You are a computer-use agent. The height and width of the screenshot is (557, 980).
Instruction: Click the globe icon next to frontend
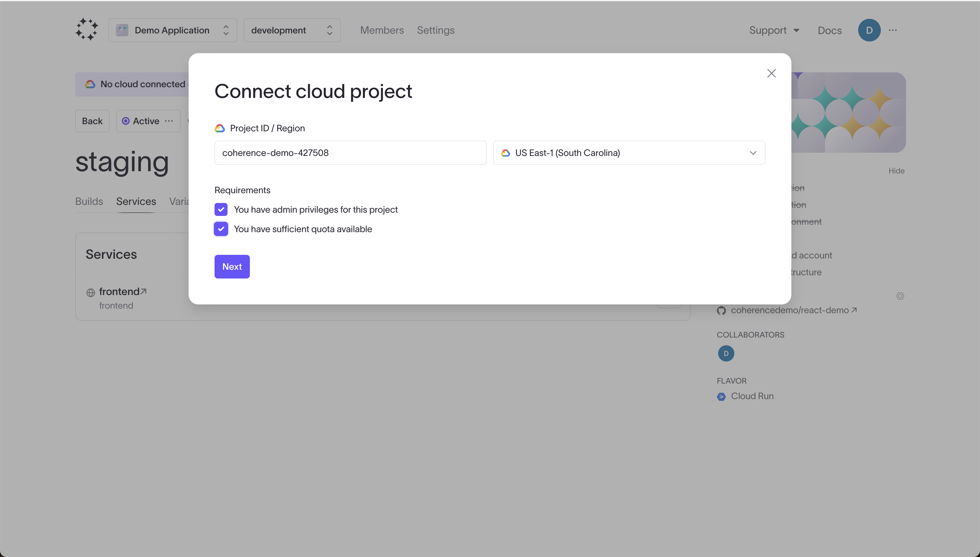[x=91, y=293]
